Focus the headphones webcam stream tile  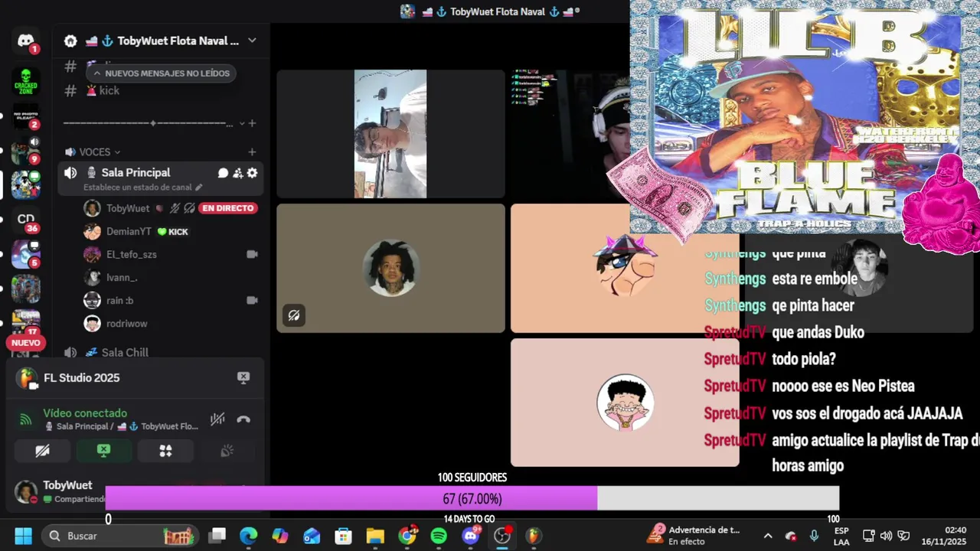(570, 134)
